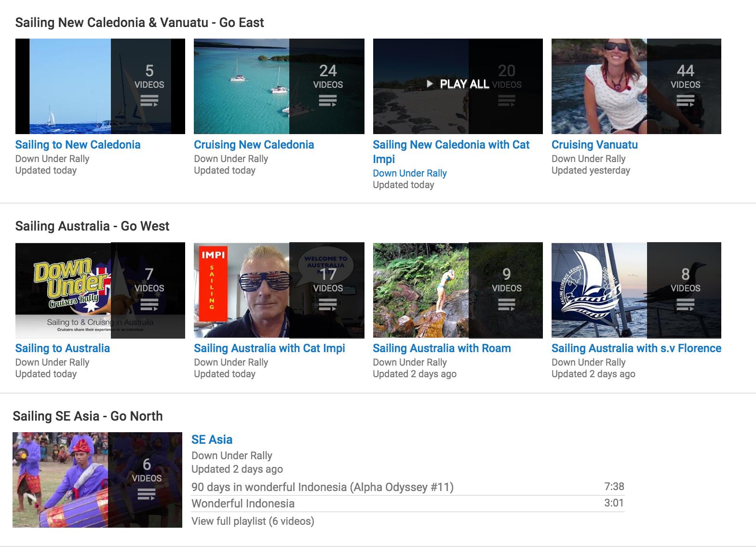Click Down Under Rally under s.v Florence playlist
This screenshot has width=756, height=547.
(x=588, y=362)
